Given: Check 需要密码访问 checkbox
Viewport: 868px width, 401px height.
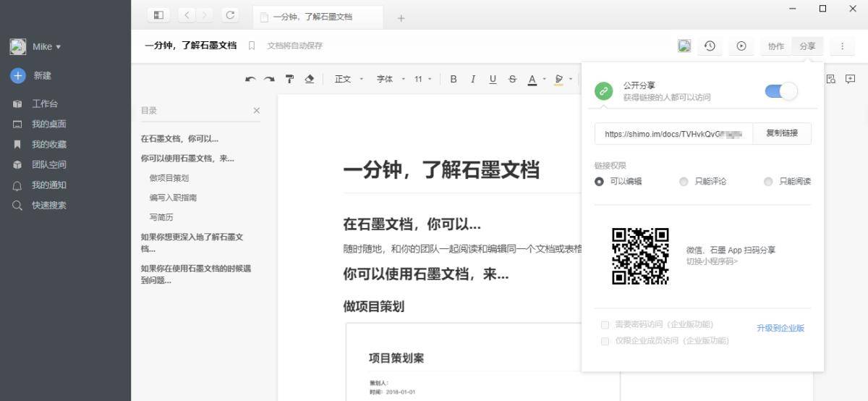Looking at the screenshot, I should tap(605, 325).
